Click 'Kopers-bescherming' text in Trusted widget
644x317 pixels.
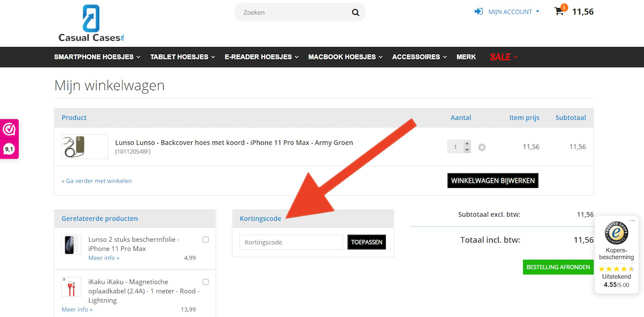coord(616,254)
